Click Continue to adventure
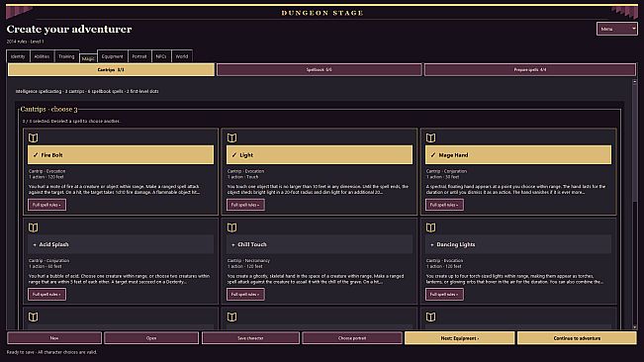 (577, 338)
